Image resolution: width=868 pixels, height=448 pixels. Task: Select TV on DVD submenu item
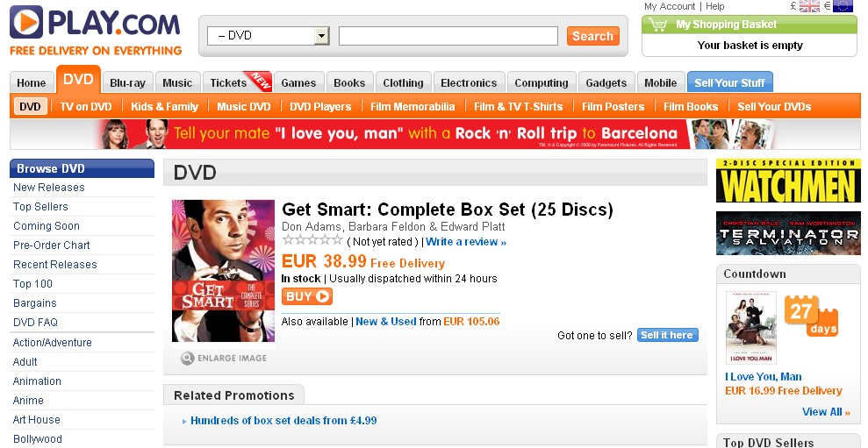[x=86, y=107]
